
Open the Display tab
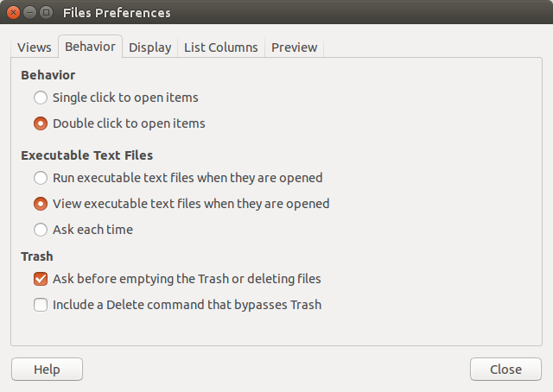[149, 47]
